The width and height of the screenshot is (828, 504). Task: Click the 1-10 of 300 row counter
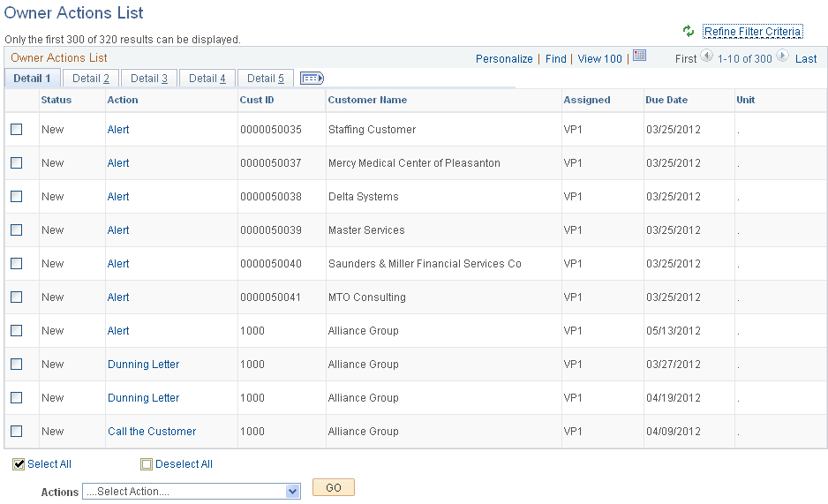coord(744,58)
